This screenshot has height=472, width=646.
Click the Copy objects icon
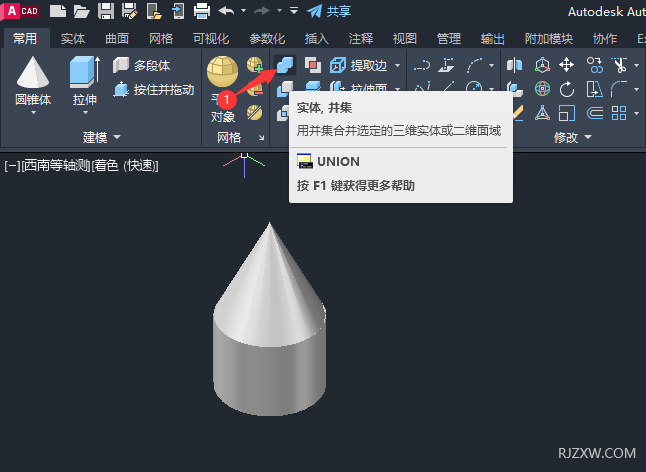coord(595,65)
